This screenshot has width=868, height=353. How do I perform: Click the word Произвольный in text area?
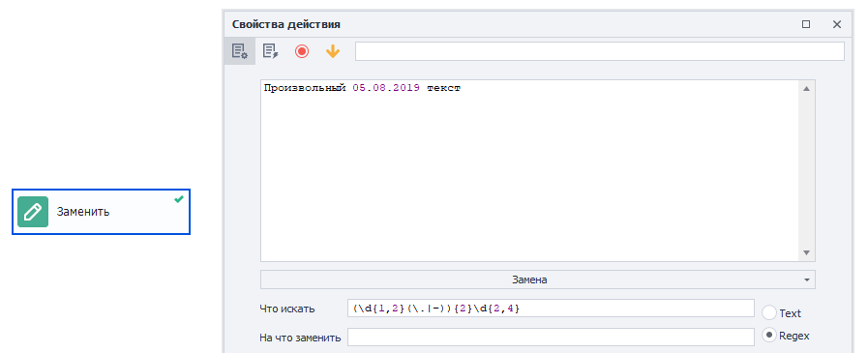coord(305,88)
